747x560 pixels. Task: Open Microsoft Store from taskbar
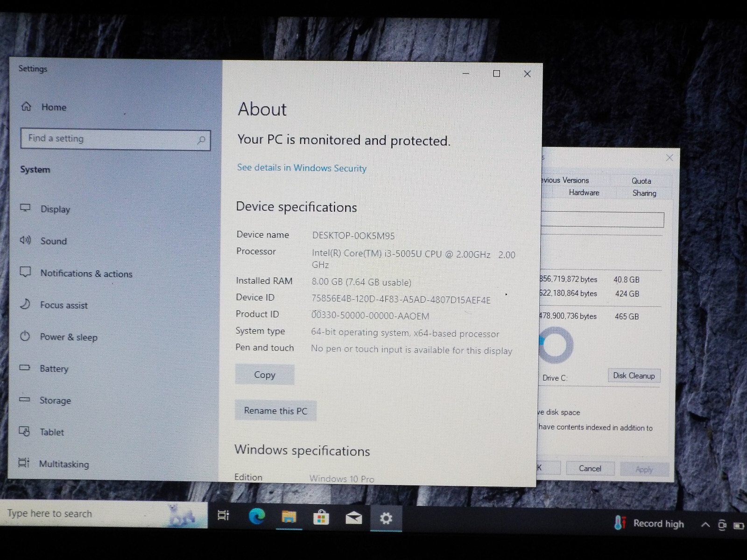(x=321, y=517)
